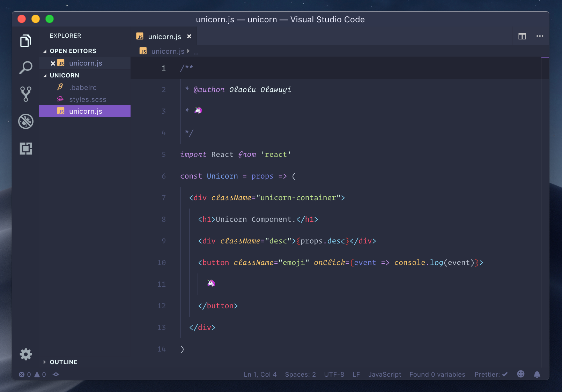562x392 pixels.
Task: Split the editor using the layout icon
Action: click(x=522, y=36)
